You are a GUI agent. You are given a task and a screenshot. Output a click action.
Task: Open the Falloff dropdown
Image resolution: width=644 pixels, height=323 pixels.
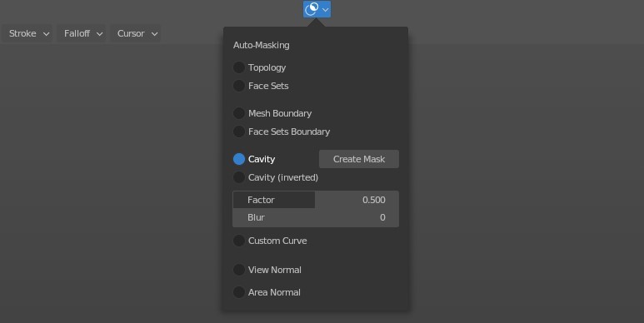(82, 33)
